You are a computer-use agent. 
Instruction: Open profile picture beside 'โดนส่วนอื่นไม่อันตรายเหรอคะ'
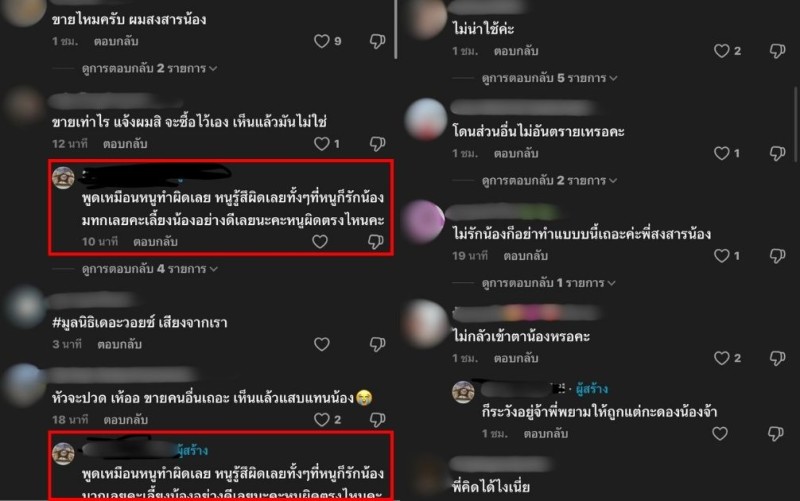click(x=426, y=119)
